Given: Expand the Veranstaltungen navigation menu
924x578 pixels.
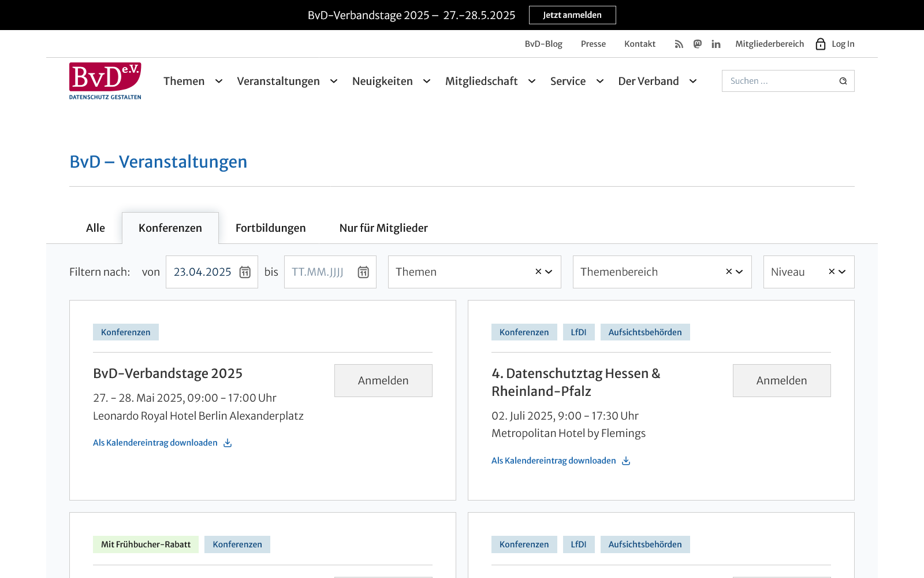Looking at the screenshot, I should (333, 81).
